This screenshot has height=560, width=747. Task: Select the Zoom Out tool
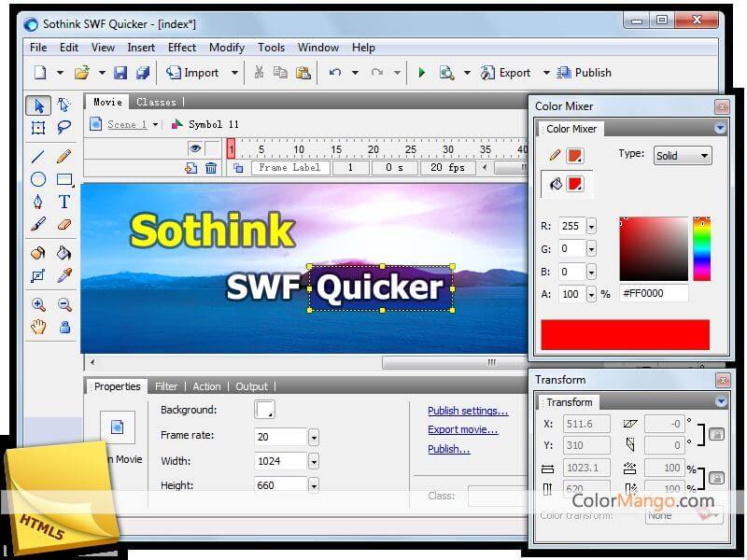pos(63,304)
